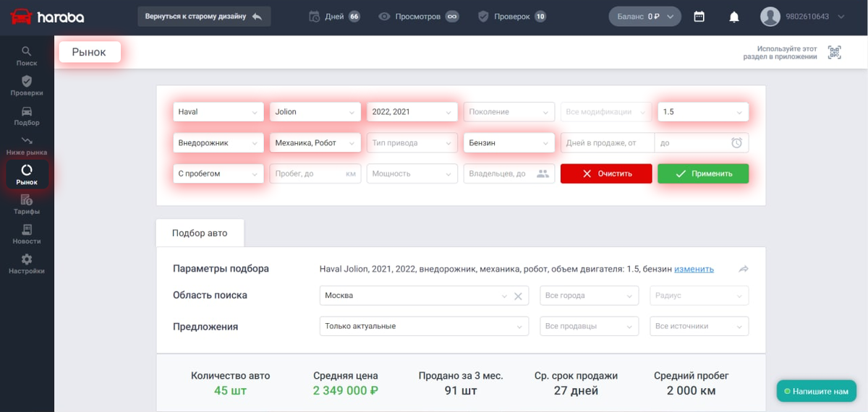Click the owners people icon
The height and width of the screenshot is (412, 868).
(x=543, y=173)
